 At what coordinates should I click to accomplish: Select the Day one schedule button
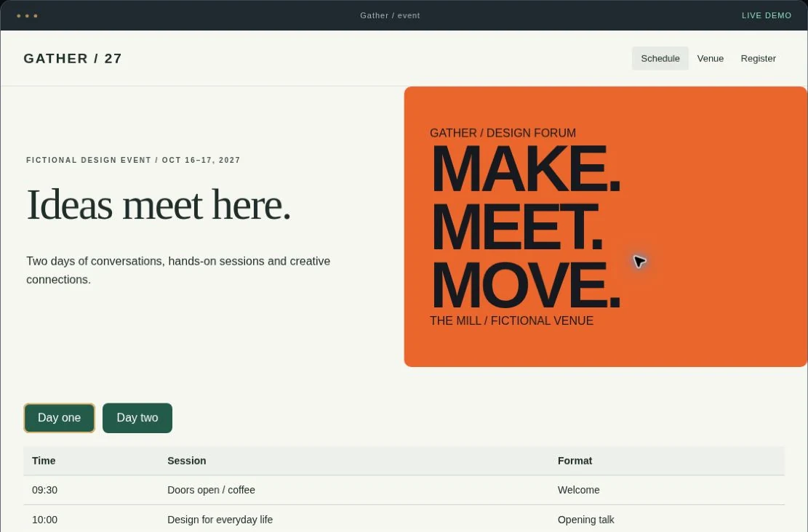(x=59, y=418)
